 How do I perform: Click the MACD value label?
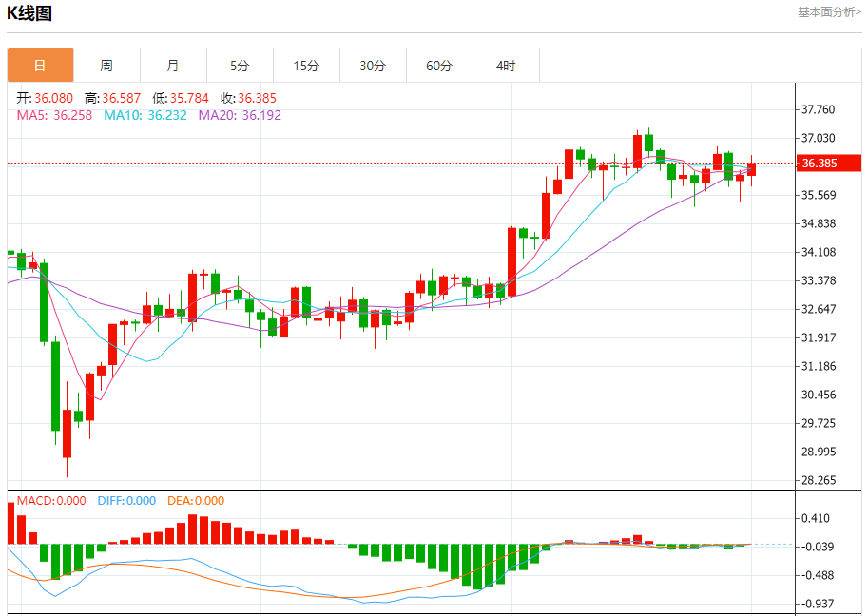point(51,501)
